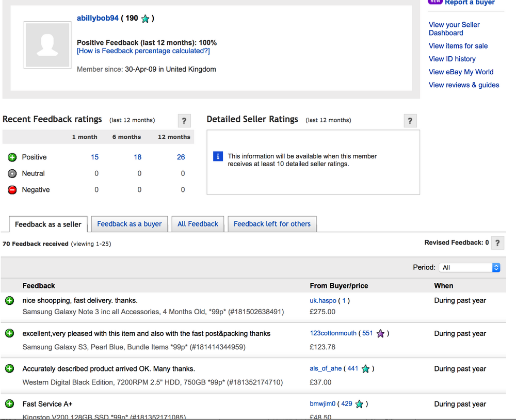Image resolution: width=516 pixels, height=420 pixels.
Task: Open buyer uk.haspo profile link
Action: click(x=323, y=300)
